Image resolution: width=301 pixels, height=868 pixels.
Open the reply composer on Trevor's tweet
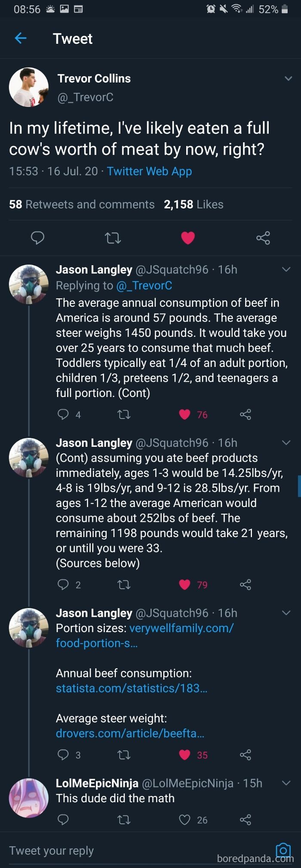(x=38, y=238)
